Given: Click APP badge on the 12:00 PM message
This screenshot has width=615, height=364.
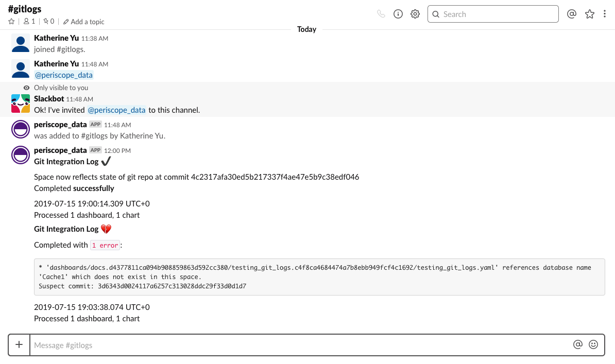Looking at the screenshot, I should click(95, 150).
